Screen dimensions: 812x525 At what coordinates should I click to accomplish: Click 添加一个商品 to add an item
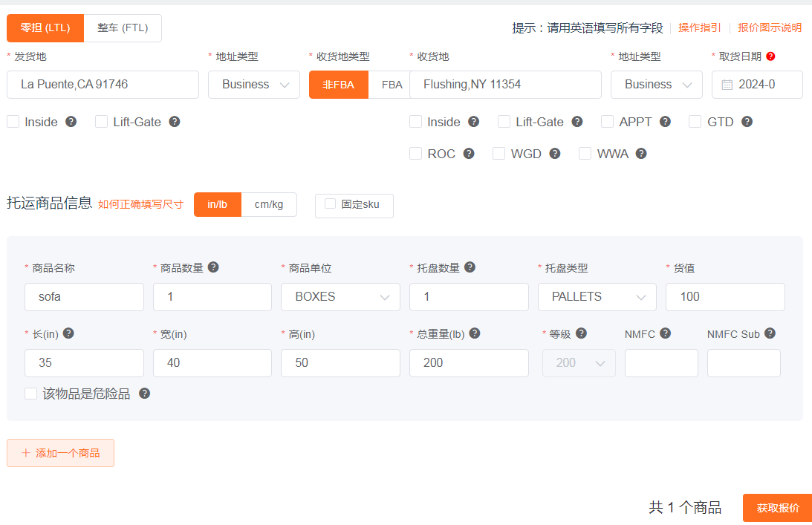(x=61, y=453)
